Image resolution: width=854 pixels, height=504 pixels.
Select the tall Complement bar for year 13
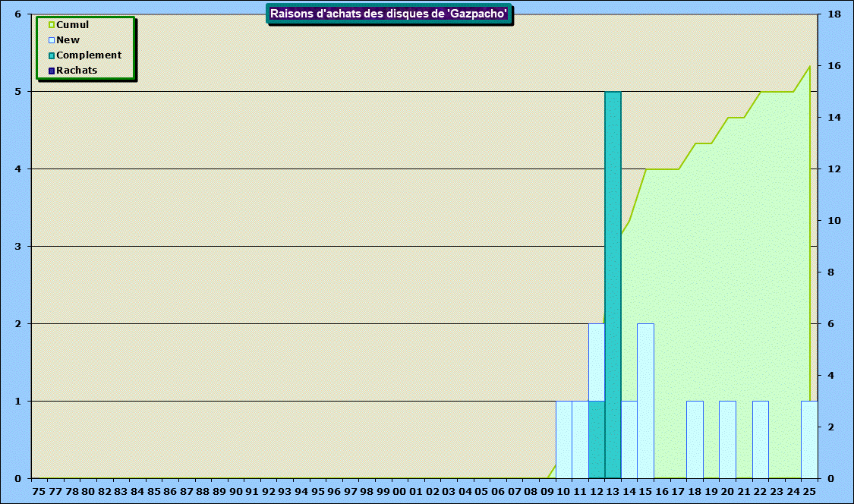pos(613,285)
